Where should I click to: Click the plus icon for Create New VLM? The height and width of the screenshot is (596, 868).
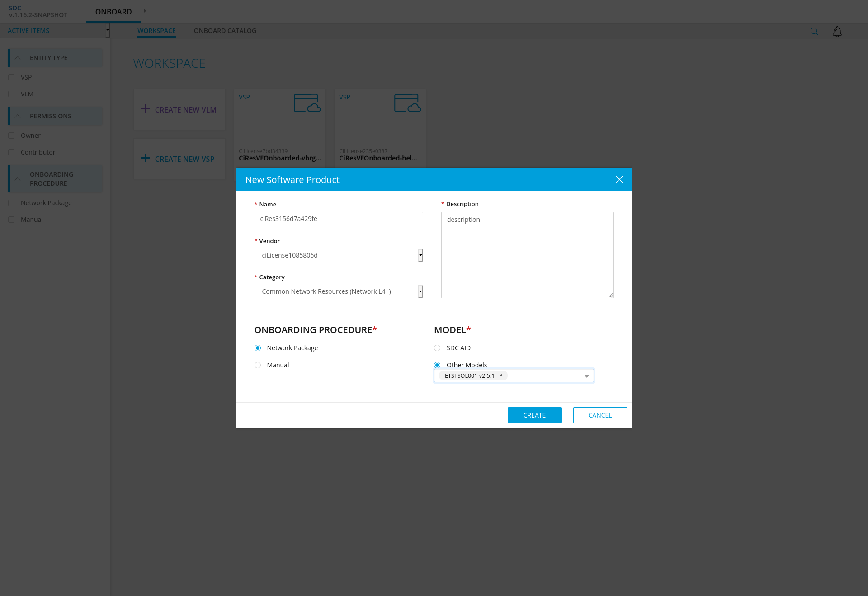tap(145, 109)
